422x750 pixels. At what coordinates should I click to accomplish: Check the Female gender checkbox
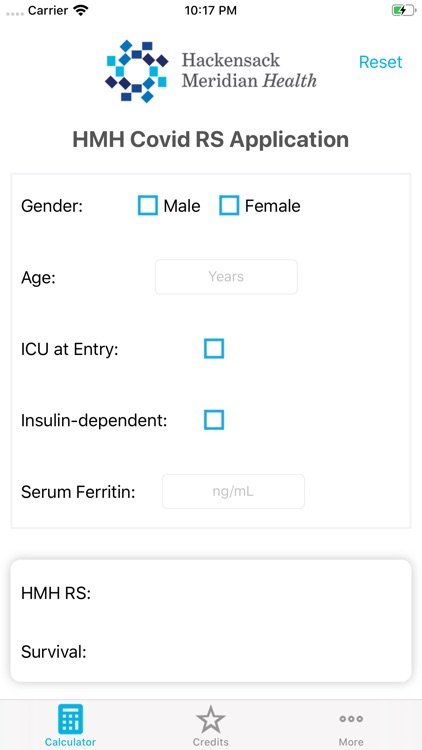point(229,206)
